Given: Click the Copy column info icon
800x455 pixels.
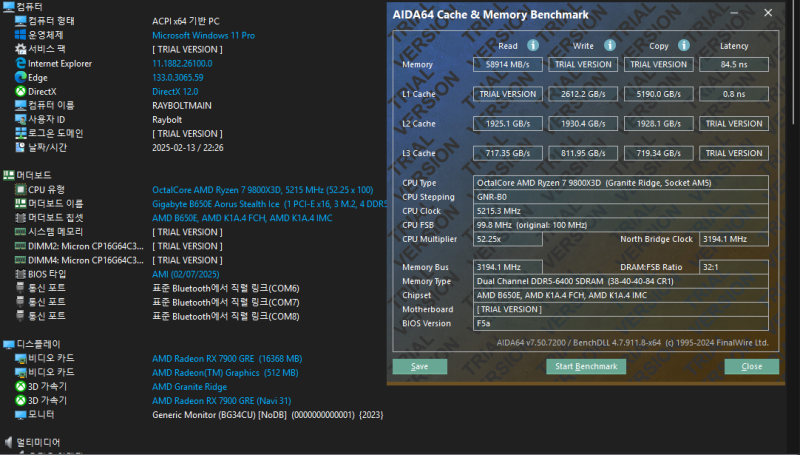Looking at the screenshot, I should [684, 45].
